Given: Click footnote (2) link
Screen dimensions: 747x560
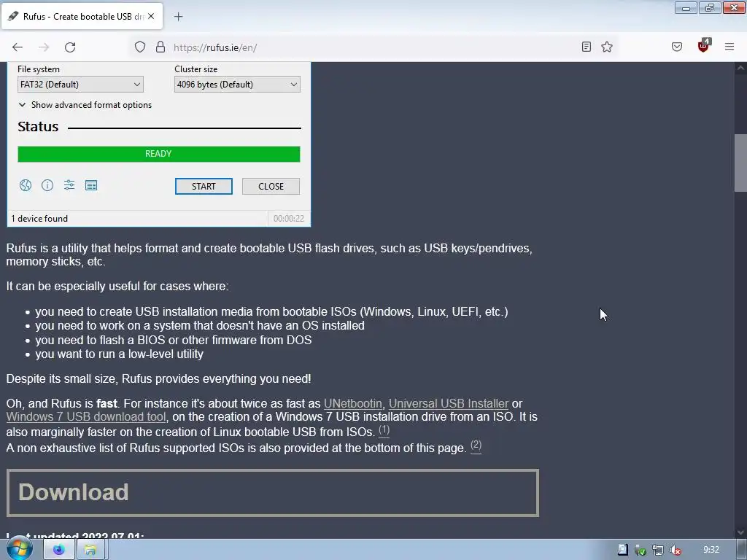Looking at the screenshot, I should (476, 446).
